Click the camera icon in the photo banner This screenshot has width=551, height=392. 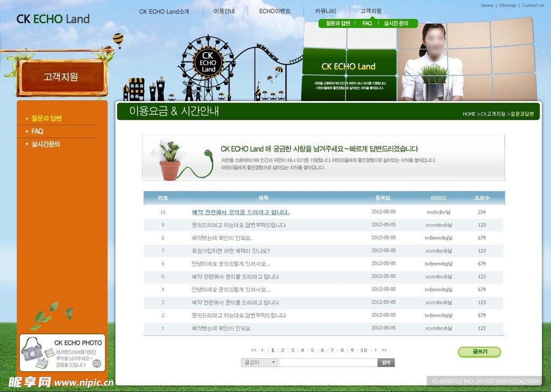pyautogui.click(x=32, y=350)
